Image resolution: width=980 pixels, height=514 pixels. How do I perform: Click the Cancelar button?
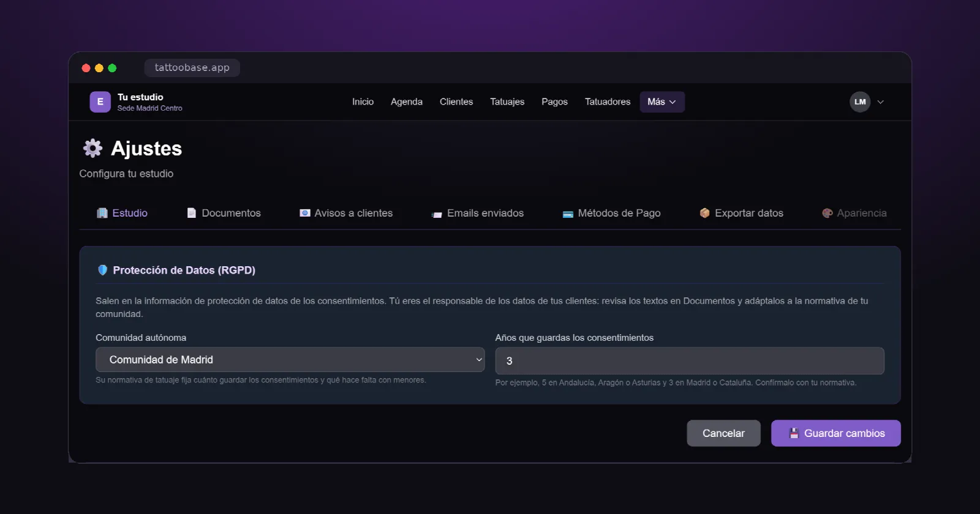(723, 433)
